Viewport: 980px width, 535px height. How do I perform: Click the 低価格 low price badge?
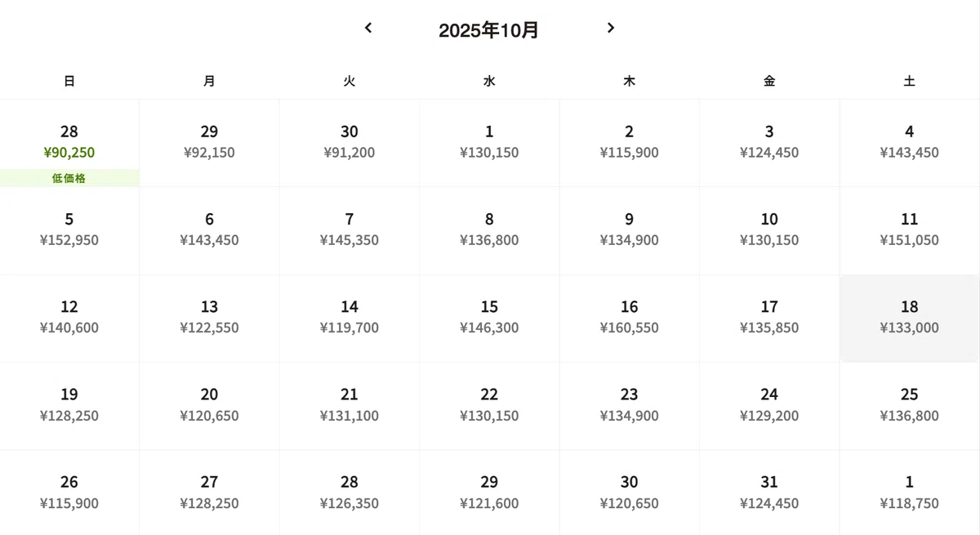coord(69,178)
